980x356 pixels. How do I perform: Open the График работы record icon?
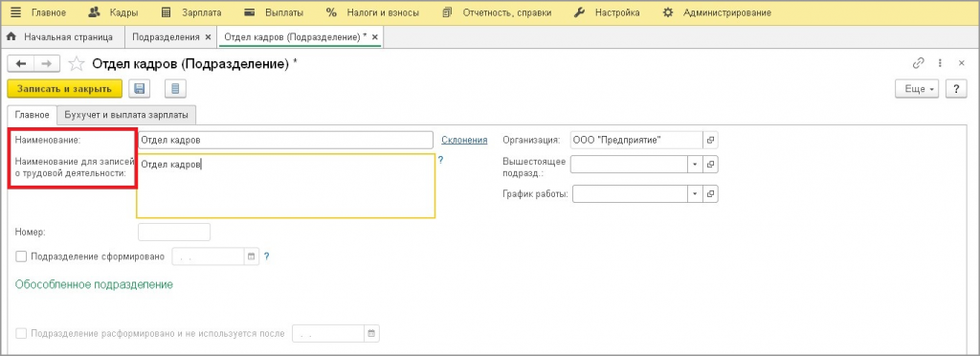coord(711,194)
